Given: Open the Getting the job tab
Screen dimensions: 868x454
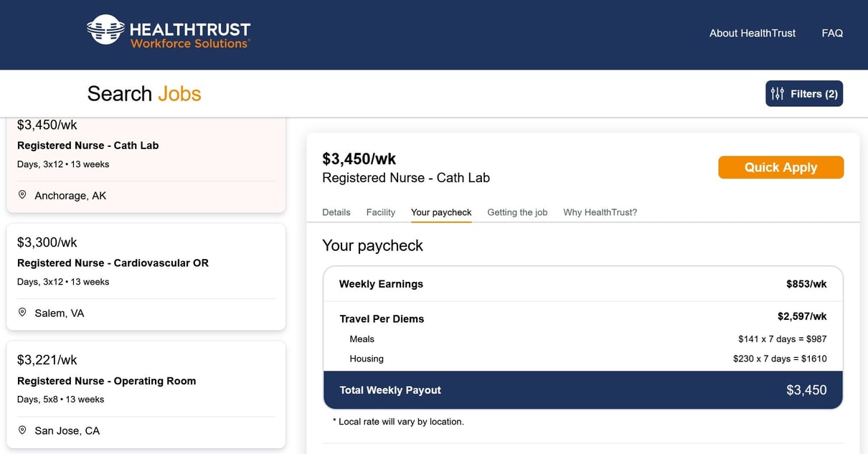Looking at the screenshot, I should coord(517,212).
